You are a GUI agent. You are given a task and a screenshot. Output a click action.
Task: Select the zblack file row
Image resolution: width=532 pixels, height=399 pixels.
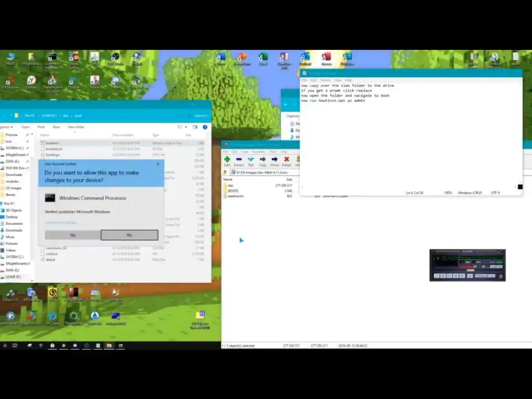pos(123,260)
